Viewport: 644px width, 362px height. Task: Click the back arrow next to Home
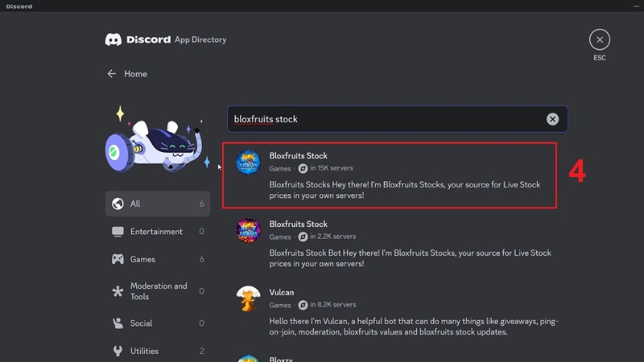click(x=112, y=74)
